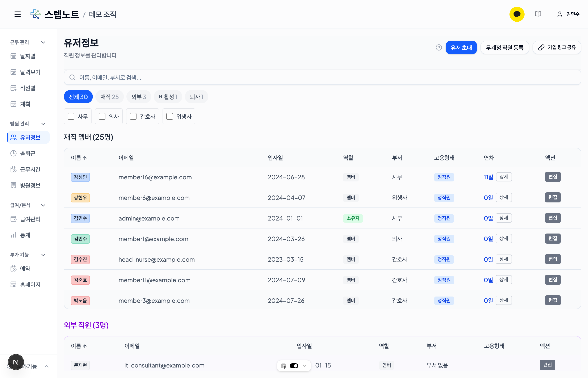Sort the 재직 멤버 table by 이름
This screenshot has width=588, height=378.
click(x=79, y=158)
